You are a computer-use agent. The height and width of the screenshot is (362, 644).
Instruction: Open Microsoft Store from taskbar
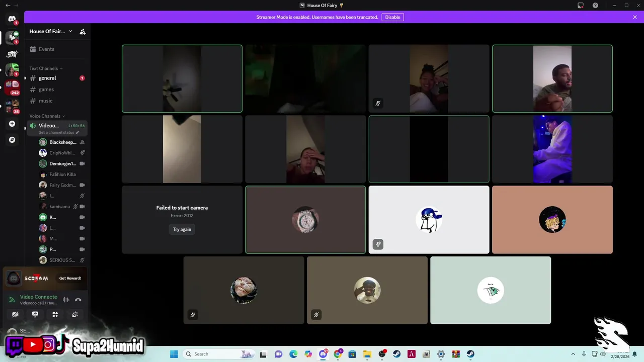(352, 354)
